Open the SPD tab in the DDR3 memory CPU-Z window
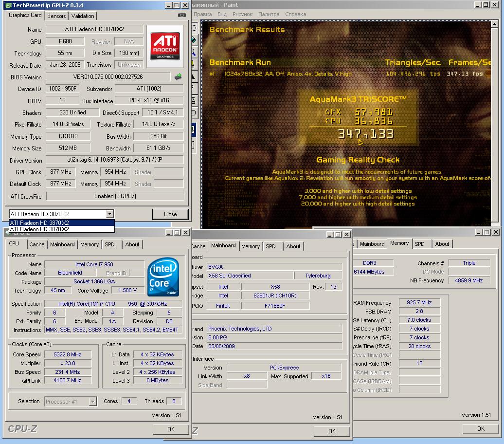 click(x=419, y=244)
